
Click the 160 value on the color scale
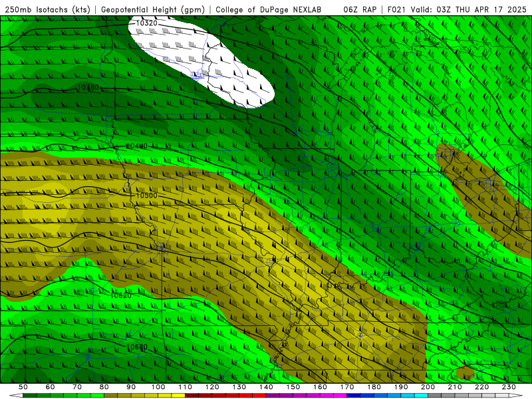click(320, 387)
